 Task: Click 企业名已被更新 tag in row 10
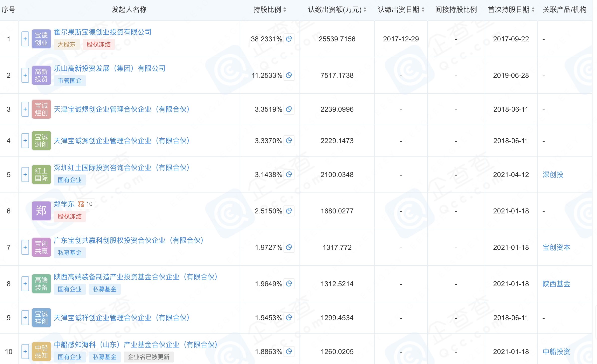149,357
